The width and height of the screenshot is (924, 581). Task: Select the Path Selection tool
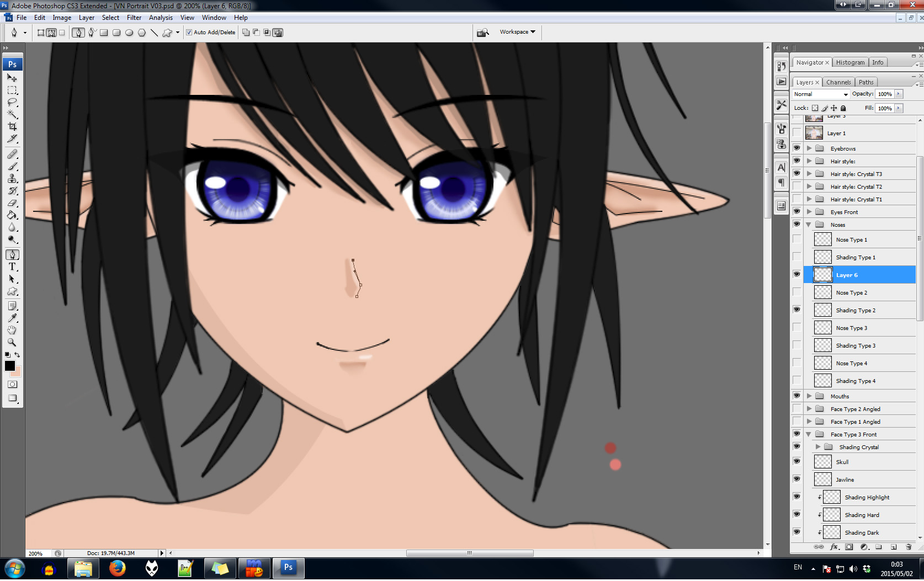(12, 279)
